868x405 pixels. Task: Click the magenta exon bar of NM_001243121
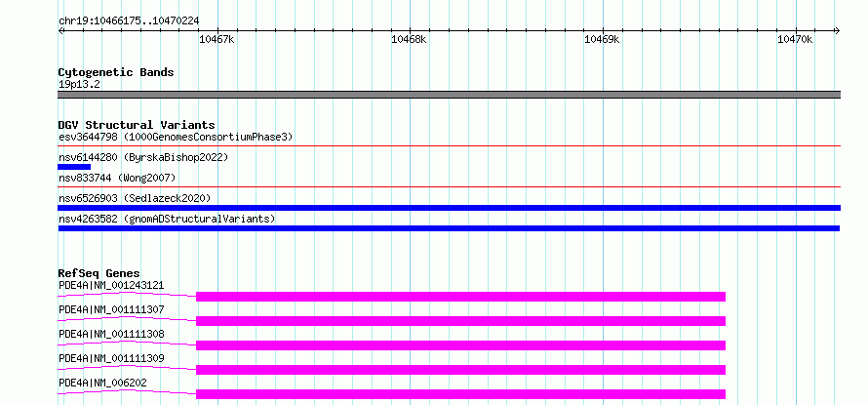click(x=460, y=297)
